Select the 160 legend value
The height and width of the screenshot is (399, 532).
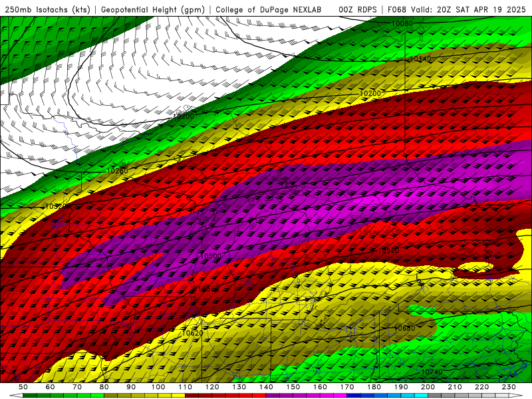pyautogui.click(x=320, y=387)
